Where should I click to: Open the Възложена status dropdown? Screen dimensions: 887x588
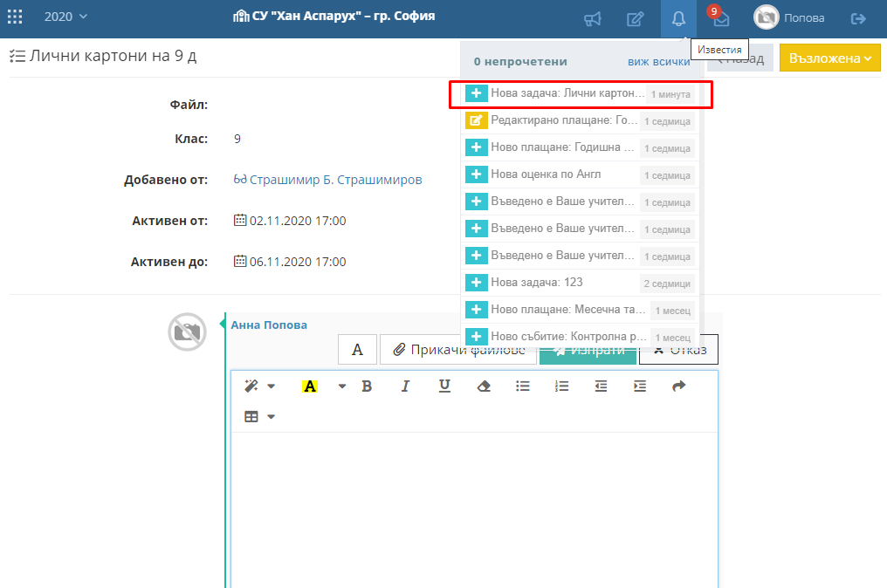point(829,58)
